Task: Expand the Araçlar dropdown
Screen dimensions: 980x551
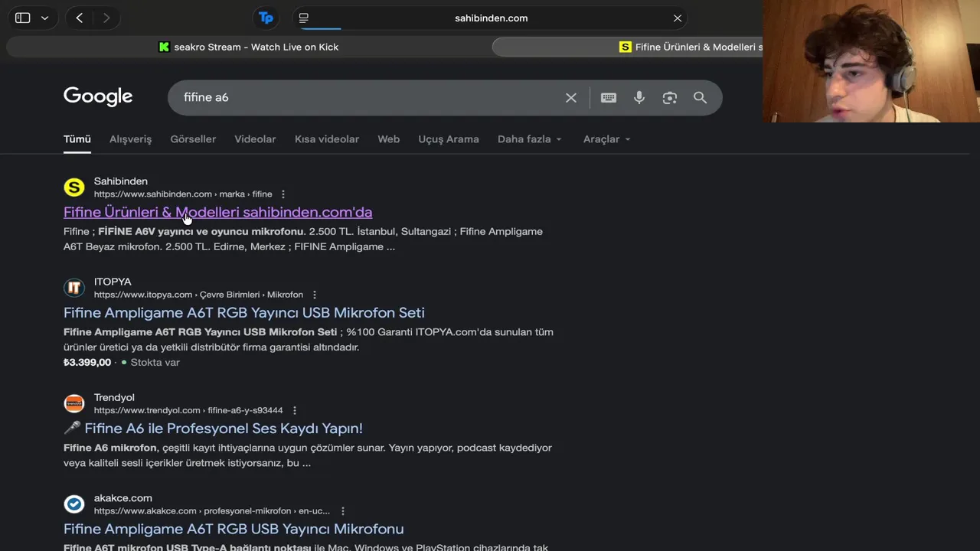Action: [x=607, y=139]
